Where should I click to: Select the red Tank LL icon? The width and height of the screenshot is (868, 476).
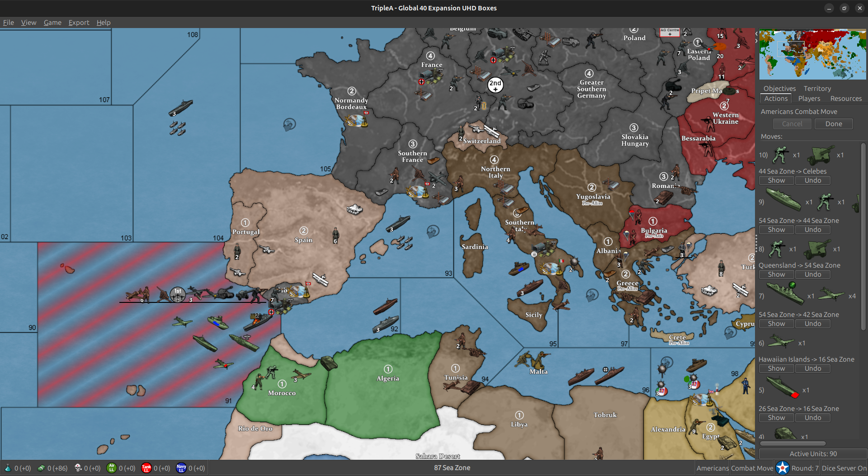pyautogui.click(x=146, y=468)
